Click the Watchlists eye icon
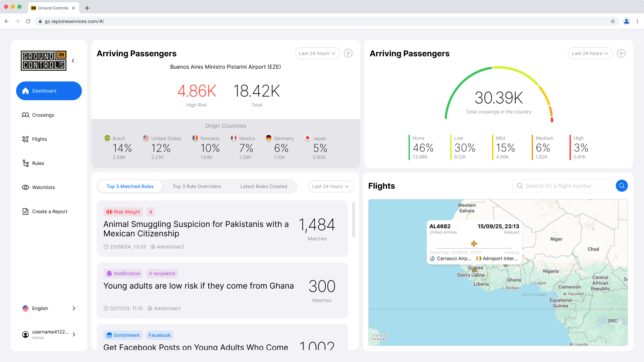644x362 pixels. pos(25,187)
